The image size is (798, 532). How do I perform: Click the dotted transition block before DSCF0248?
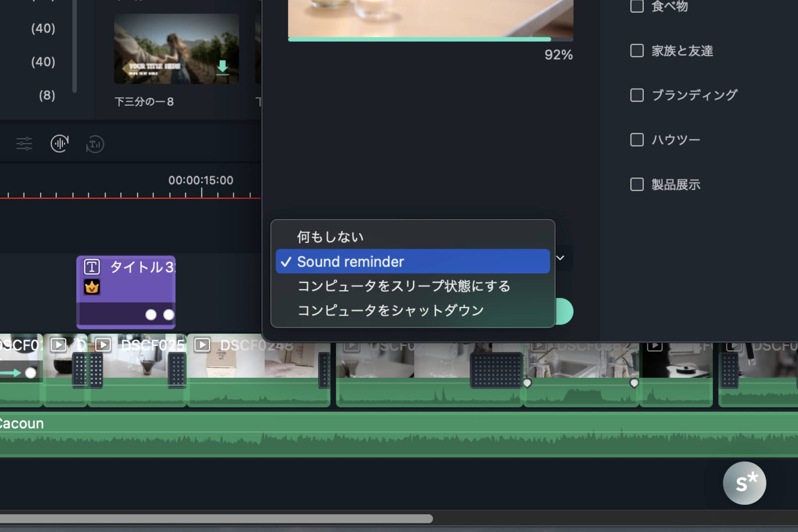(177, 370)
